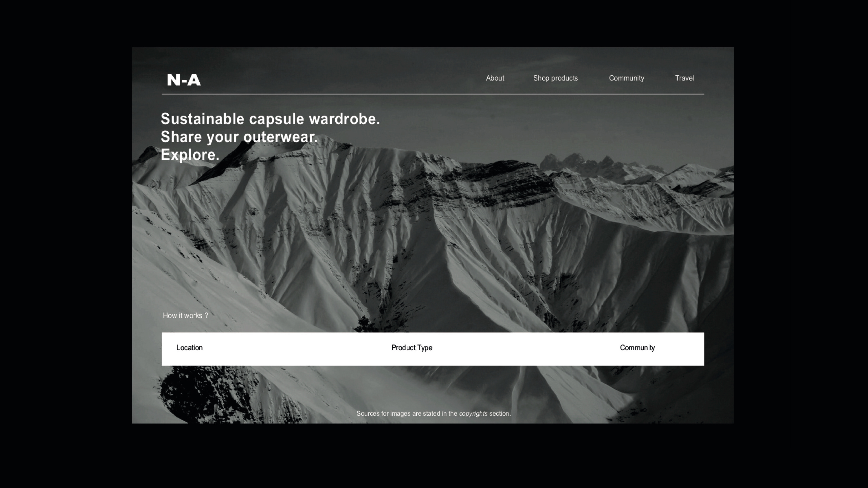Select the Community filter in the search bar
This screenshot has width=868, height=488.
637,348
